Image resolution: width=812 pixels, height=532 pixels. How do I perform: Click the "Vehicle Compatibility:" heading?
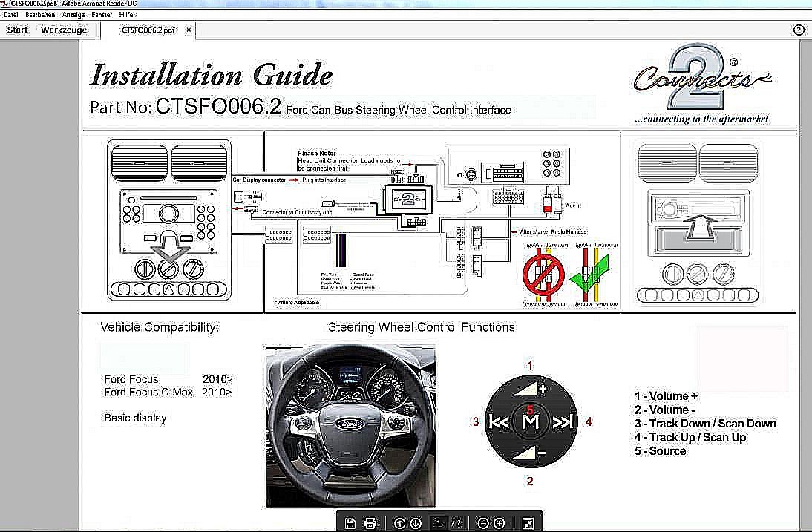pos(160,327)
